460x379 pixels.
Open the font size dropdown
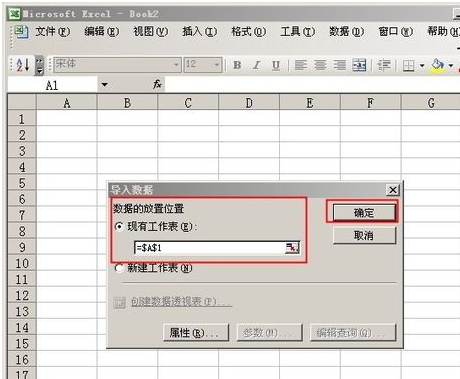tap(217, 64)
